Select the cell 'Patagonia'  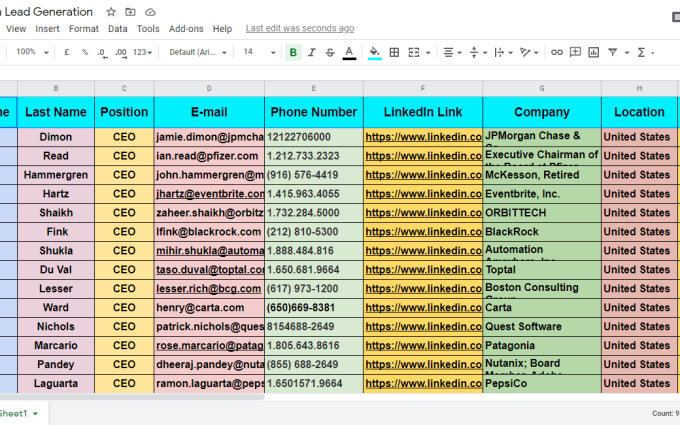click(542, 346)
